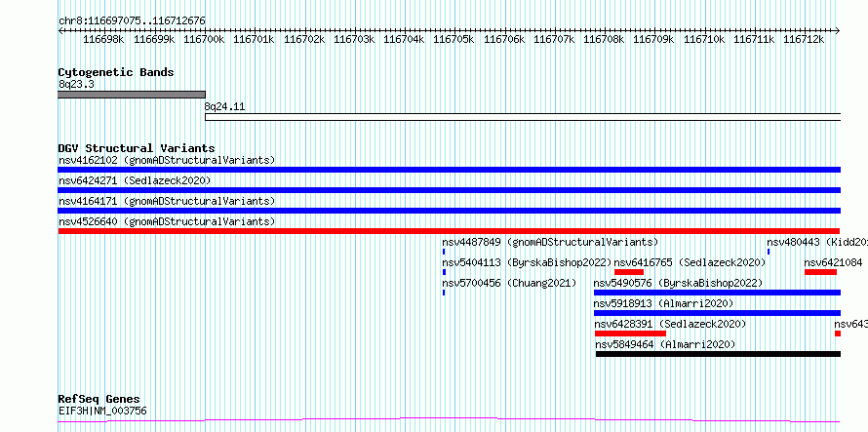
Task: Select the red nsv4526640 variant bar
Action: coord(449,231)
